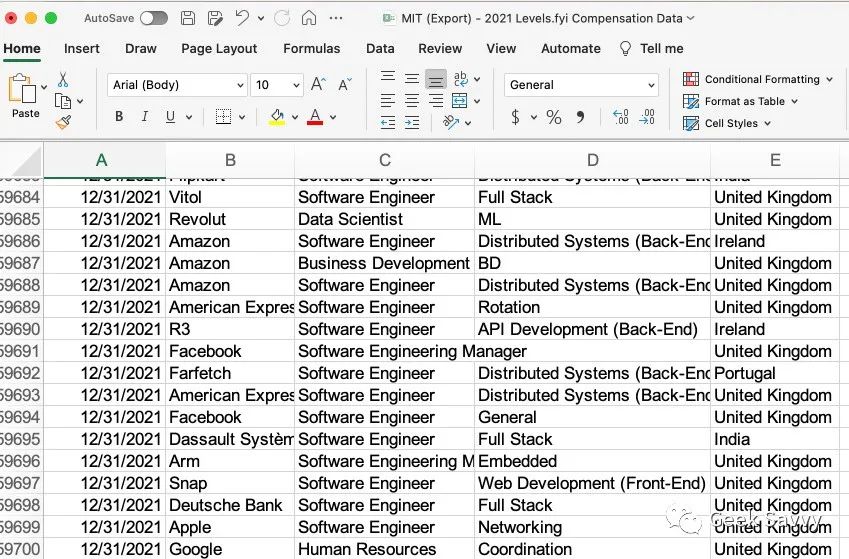This screenshot has height=559, width=849.
Task: Click the Copy icon
Action: tap(63, 101)
